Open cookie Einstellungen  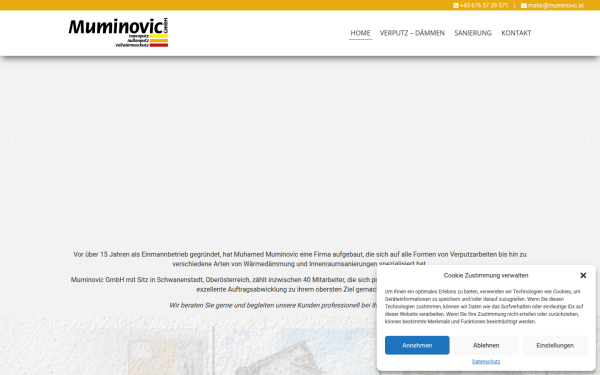pyautogui.click(x=555, y=345)
